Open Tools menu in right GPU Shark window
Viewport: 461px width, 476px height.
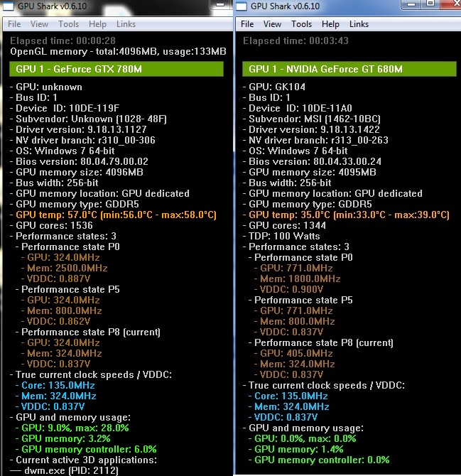[x=301, y=24]
